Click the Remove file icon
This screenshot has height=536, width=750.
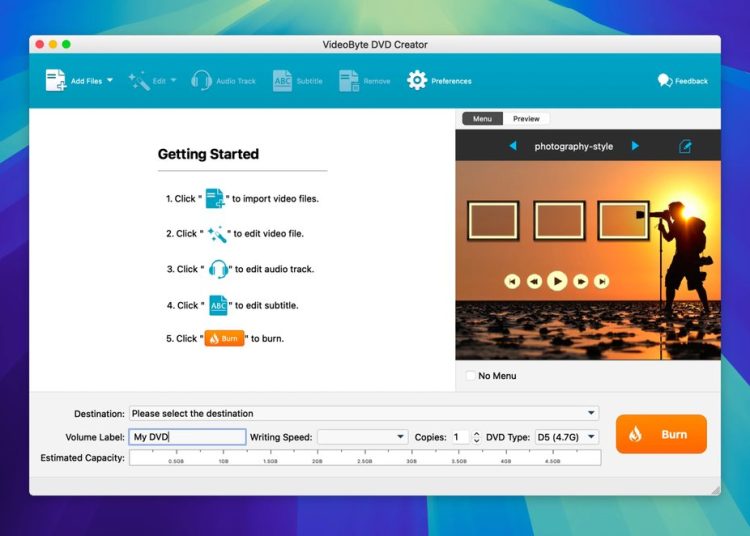tap(348, 81)
